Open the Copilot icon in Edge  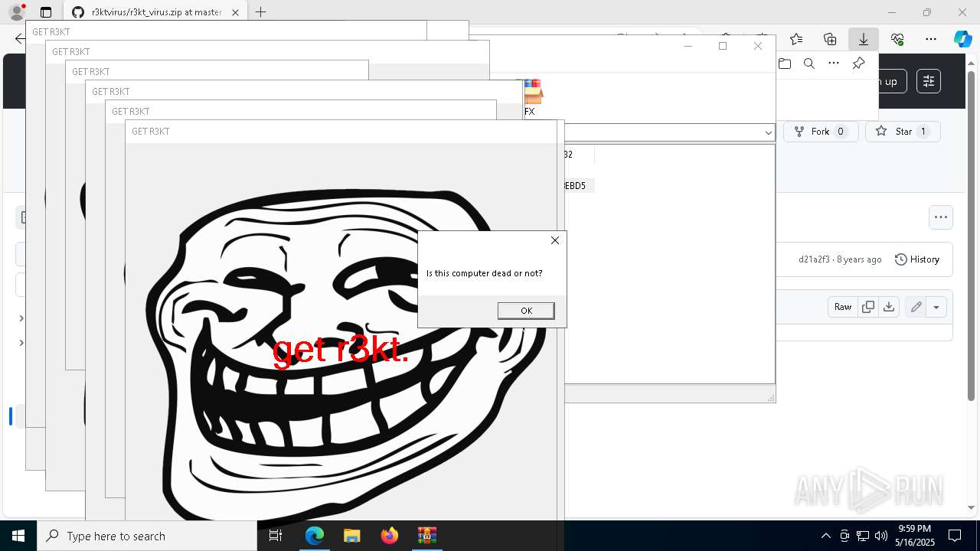pyautogui.click(x=962, y=39)
